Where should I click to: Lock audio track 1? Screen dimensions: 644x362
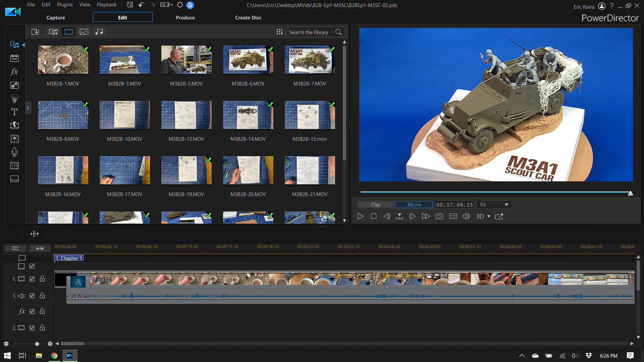42,295
